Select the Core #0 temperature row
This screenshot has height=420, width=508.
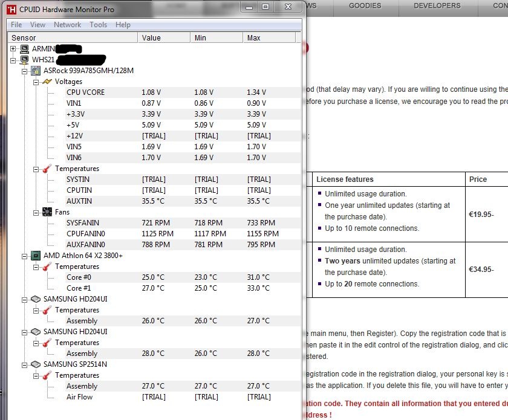(x=183, y=277)
